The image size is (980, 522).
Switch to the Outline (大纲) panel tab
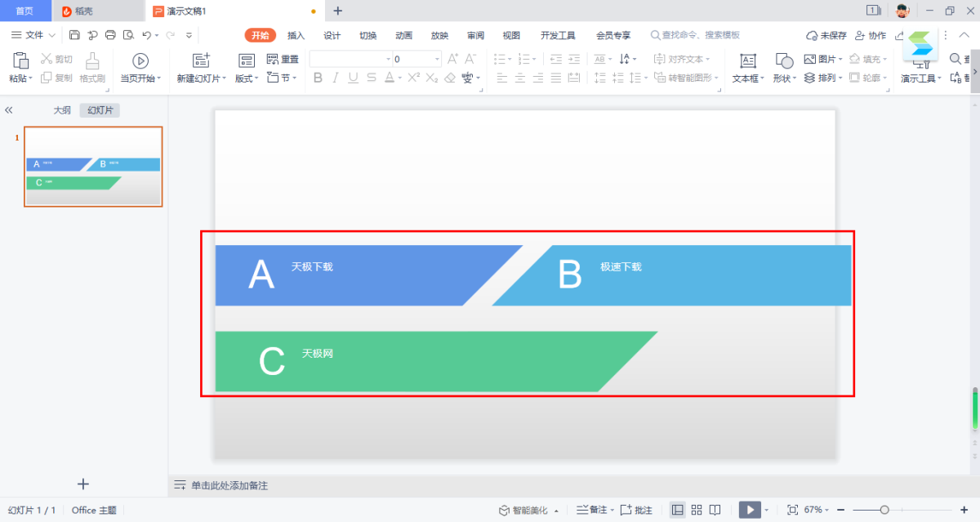62,110
